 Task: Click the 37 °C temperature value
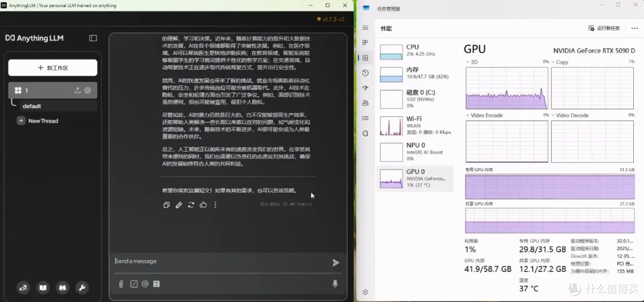[528, 289]
